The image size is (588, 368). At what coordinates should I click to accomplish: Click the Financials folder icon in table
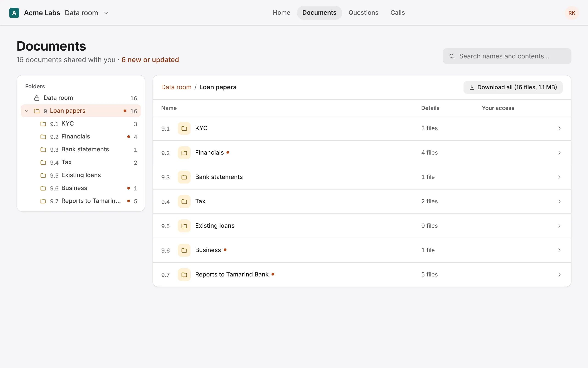pos(184,152)
